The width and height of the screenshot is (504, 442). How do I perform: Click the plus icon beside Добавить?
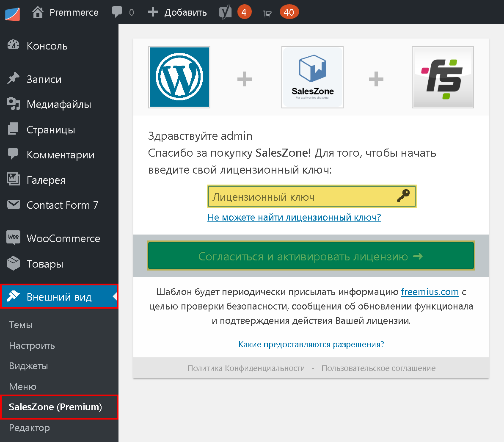point(153,12)
